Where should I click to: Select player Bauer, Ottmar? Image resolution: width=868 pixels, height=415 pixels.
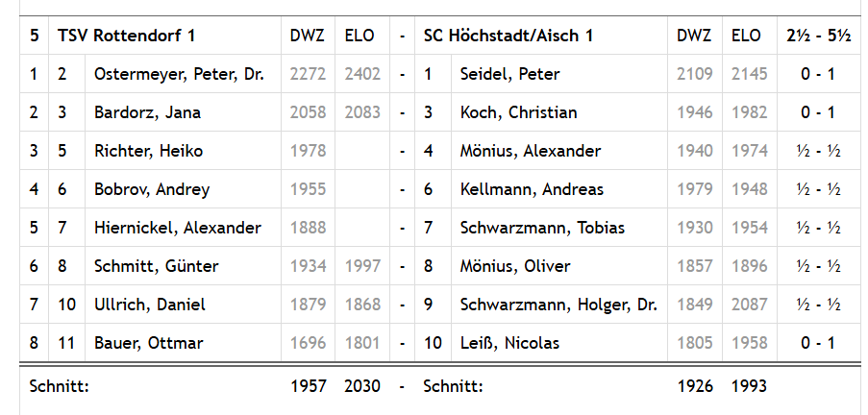tap(148, 343)
